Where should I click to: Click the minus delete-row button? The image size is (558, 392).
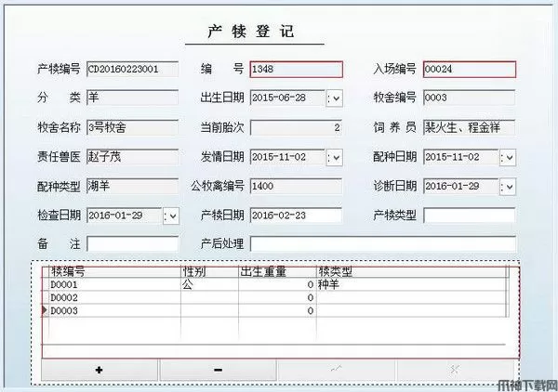(219, 370)
